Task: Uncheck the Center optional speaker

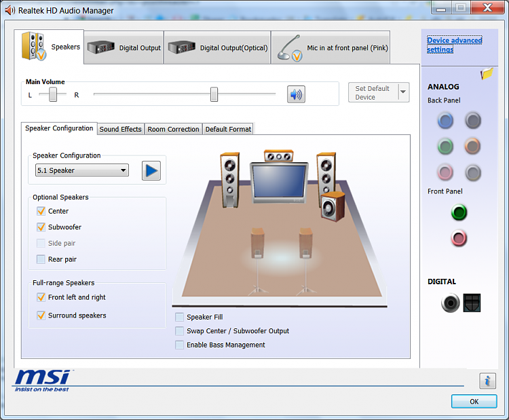Action: 41,211
